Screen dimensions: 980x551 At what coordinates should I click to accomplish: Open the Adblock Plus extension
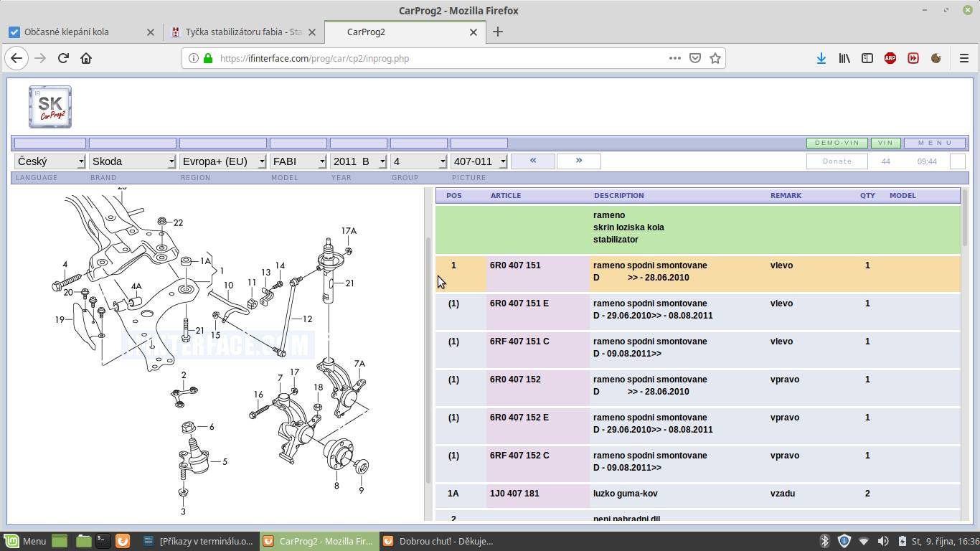[890, 58]
